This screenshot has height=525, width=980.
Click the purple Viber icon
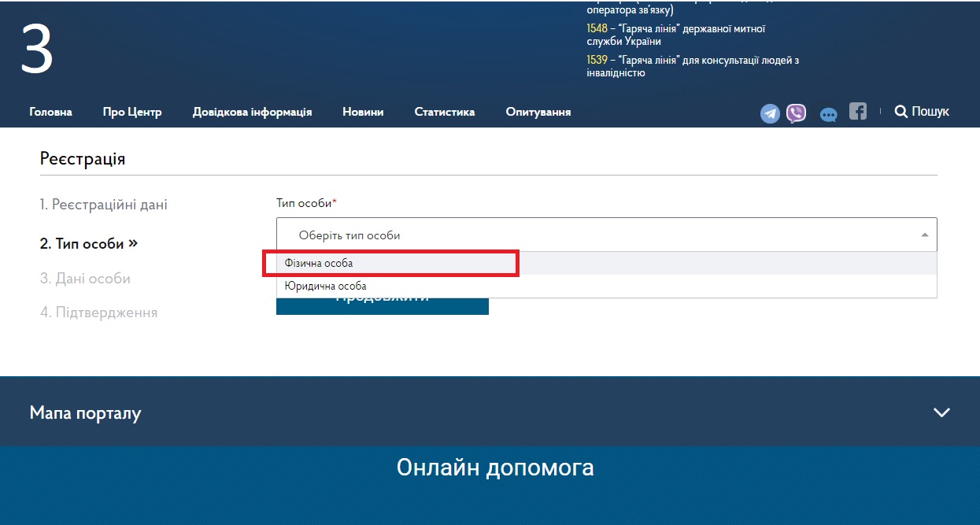(796, 113)
